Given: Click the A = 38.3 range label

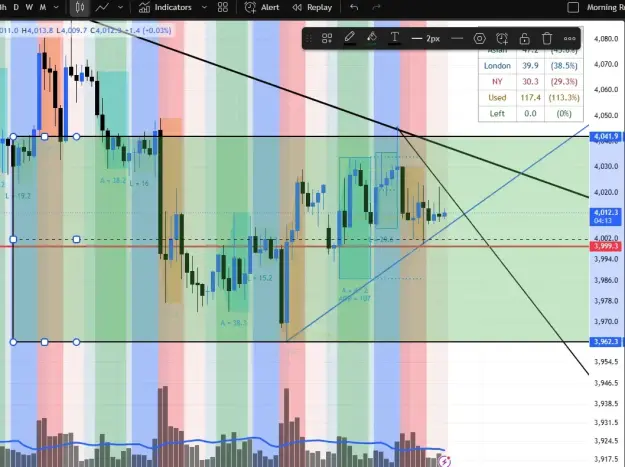Looking at the screenshot, I should tap(233, 323).
